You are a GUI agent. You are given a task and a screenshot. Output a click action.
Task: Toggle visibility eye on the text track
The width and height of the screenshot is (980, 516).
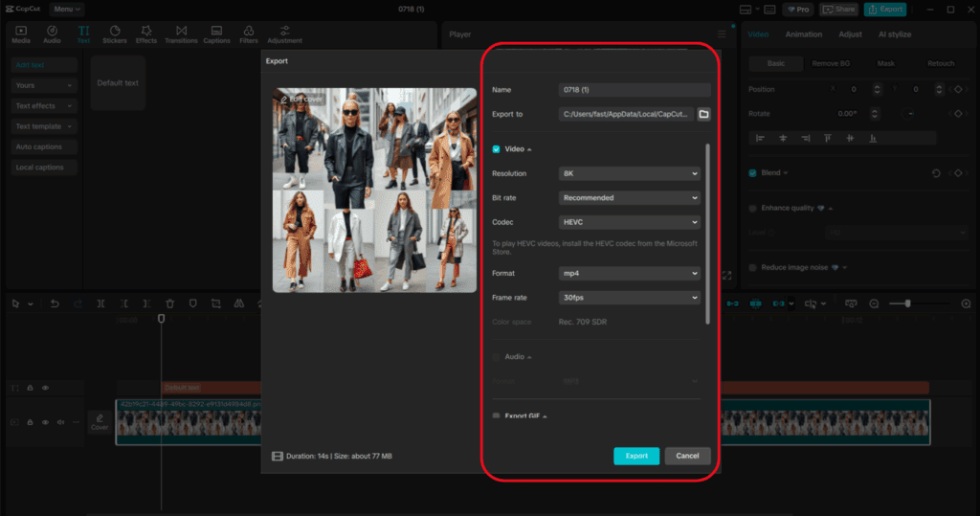(45, 388)
